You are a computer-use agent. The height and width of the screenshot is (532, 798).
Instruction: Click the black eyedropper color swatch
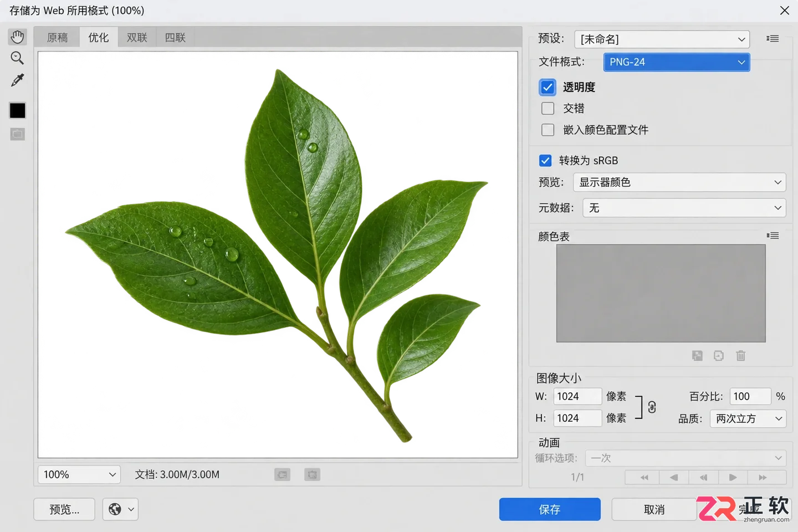click(17, 110)
